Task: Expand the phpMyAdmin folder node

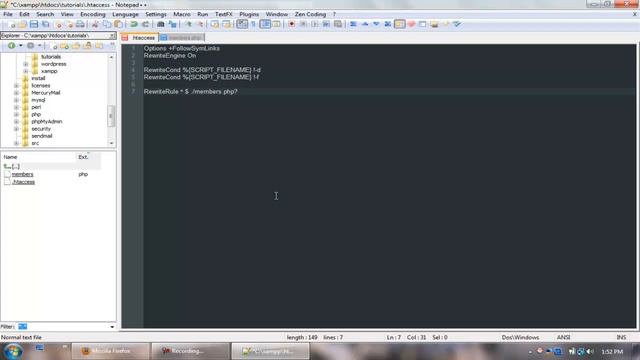Action: (x=16, y=122)
